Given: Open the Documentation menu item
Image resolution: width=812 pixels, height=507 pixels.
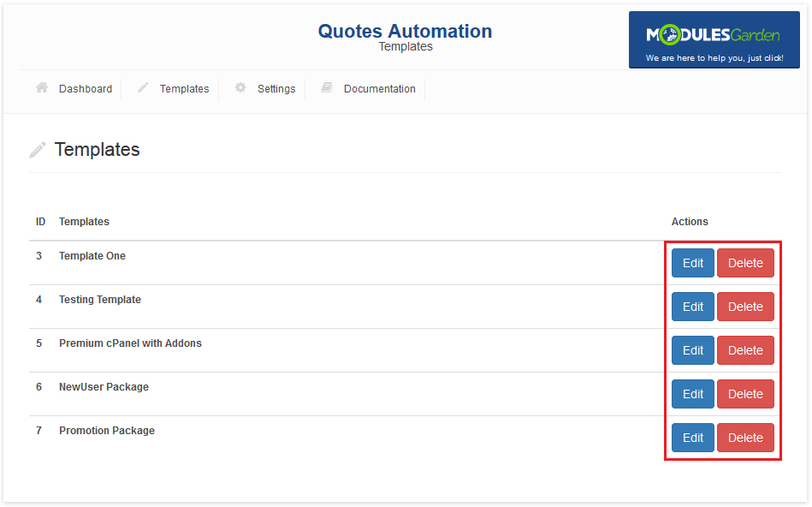Looking at the screenshot, I should [x=379, y=89].
